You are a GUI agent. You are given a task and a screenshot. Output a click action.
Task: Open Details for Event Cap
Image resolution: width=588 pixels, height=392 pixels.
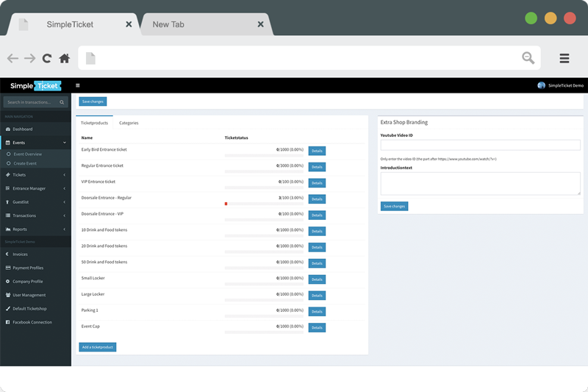(317, 328)
